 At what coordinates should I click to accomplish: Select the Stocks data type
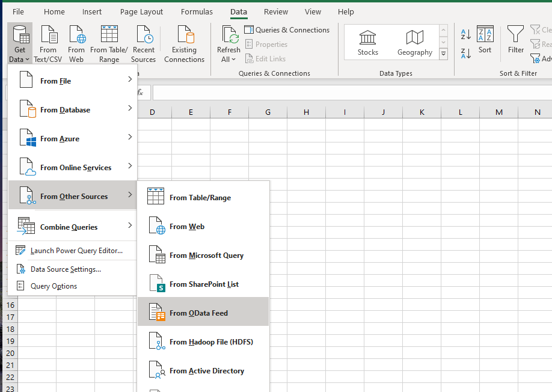coord(367,43)
